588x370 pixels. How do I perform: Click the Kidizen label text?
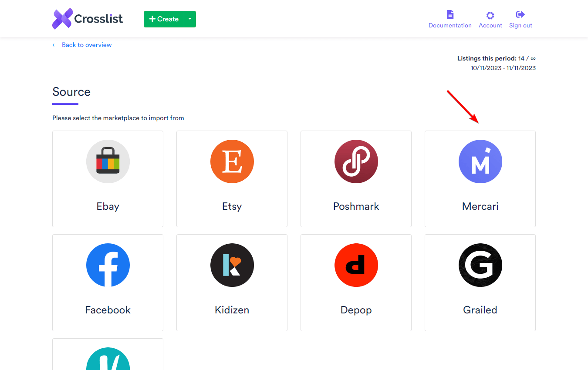point(232,310)
